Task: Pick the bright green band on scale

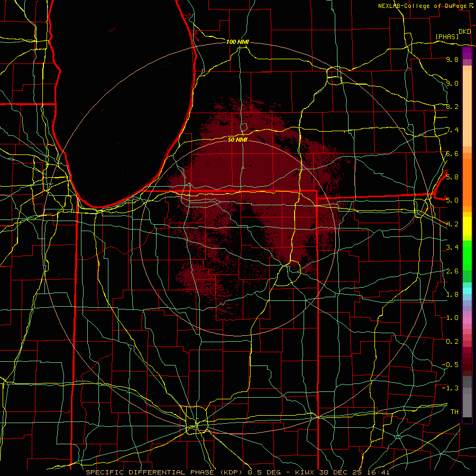Action: 467,255
